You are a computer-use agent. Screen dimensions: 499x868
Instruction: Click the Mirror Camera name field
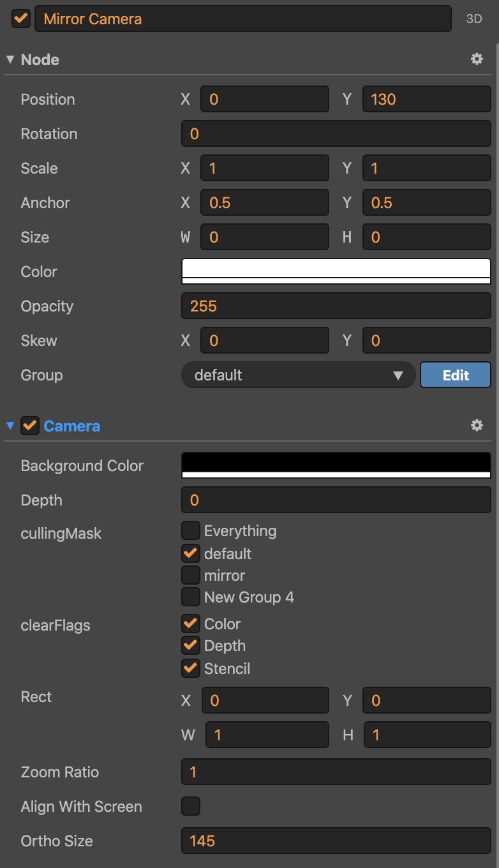pyautogui.click(x=242, y=19)
